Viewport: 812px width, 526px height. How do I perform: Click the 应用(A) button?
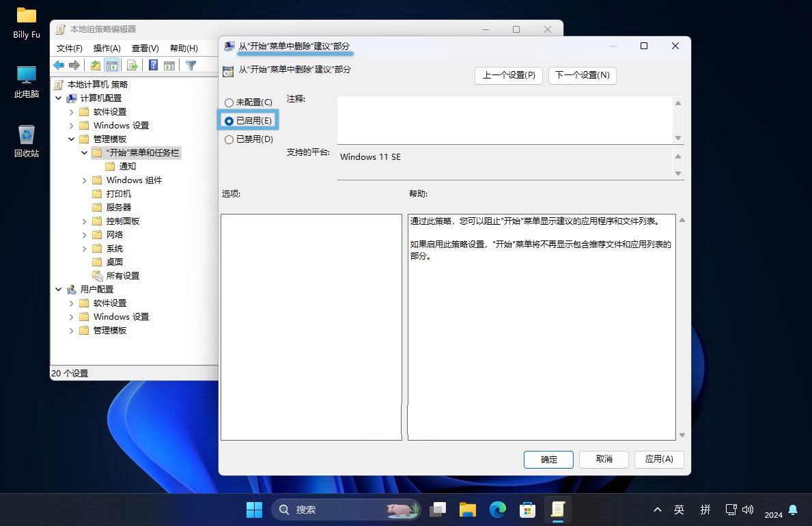tap(658, 459)
